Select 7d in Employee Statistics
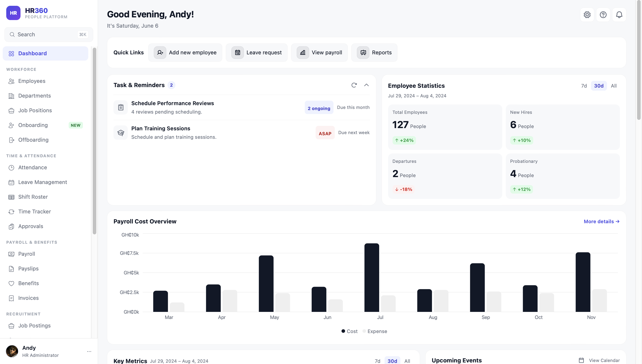Image resolution: width=642 pixels, height=364 pixels. point(584,86)
